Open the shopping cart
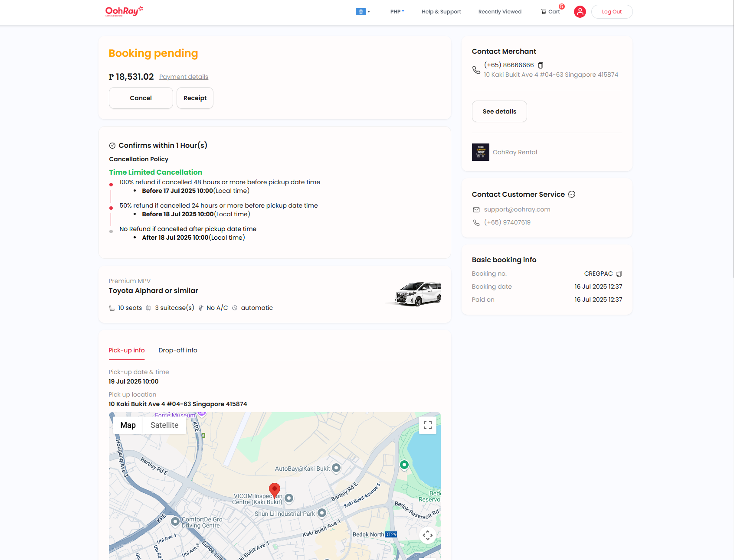The height and width of the screenshot is (560, 734). [x=550, y=11]
